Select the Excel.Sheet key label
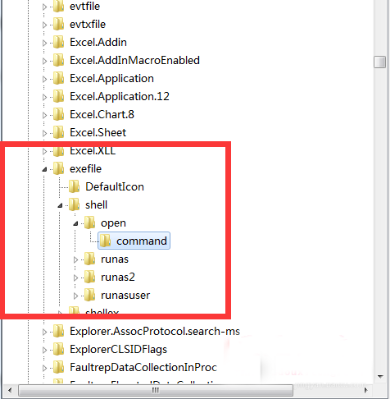 98,132
